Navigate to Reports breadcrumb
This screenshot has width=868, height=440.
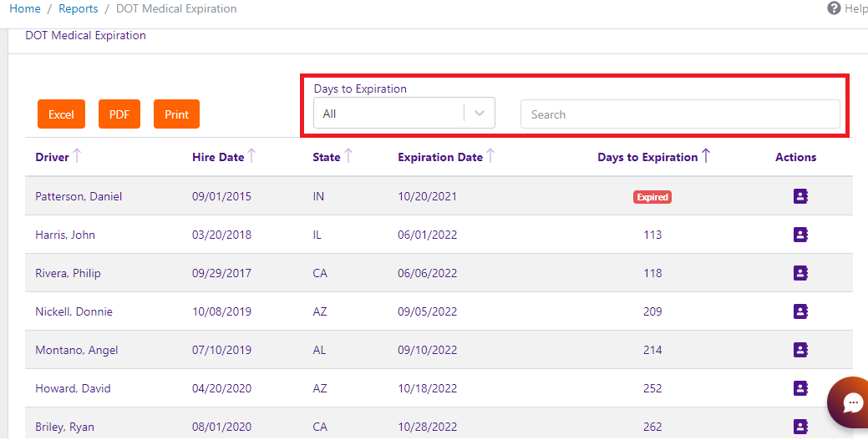coord(78,9)
